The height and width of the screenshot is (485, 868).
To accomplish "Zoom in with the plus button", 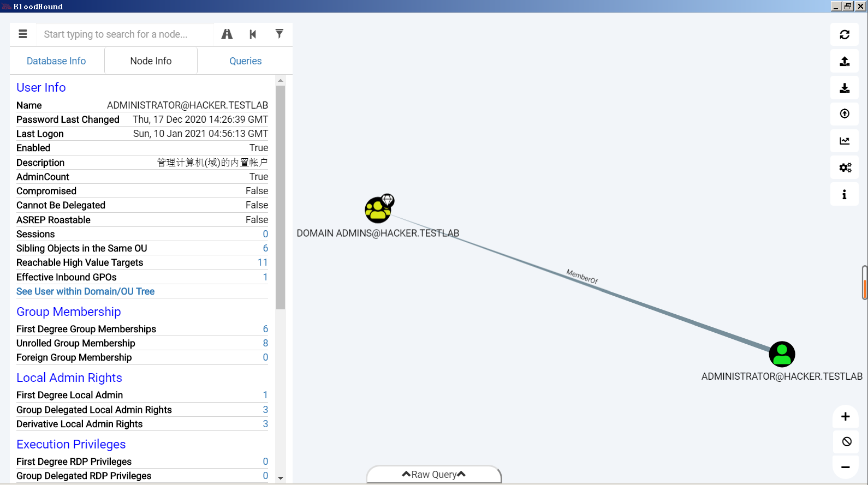I will click(x=846, y=417).
